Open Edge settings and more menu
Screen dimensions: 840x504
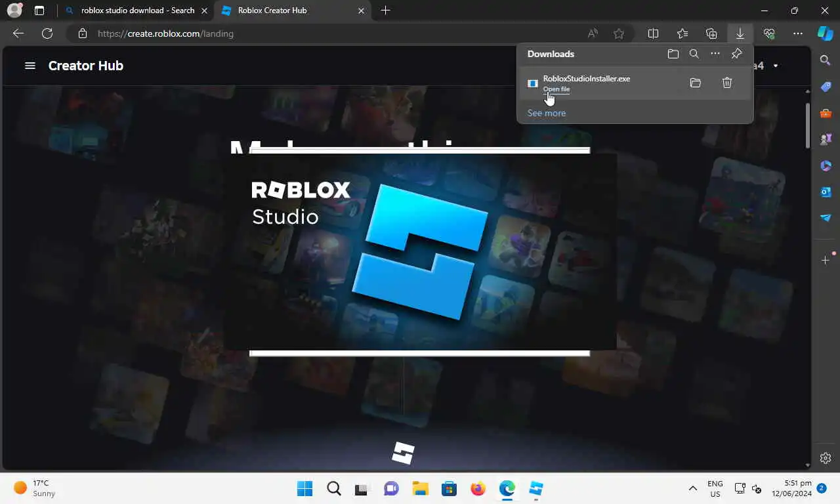tap(798, 33)
